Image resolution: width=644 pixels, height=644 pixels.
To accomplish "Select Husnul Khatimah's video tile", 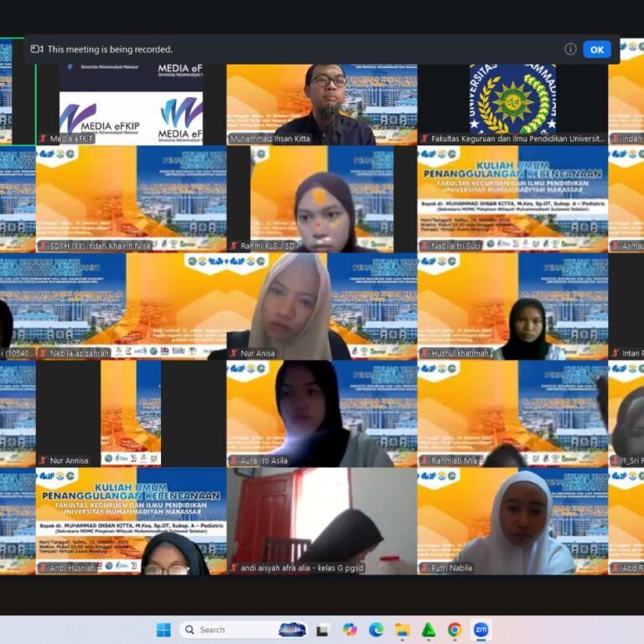I will point(512,306).
